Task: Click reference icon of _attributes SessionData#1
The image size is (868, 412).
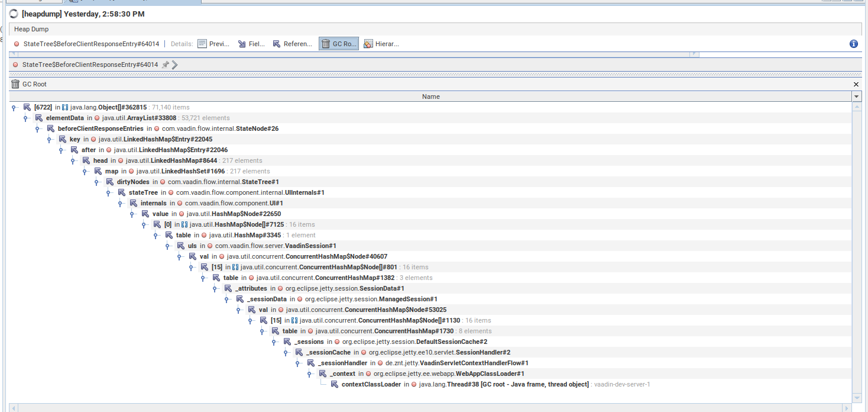Action: (228, 288)
